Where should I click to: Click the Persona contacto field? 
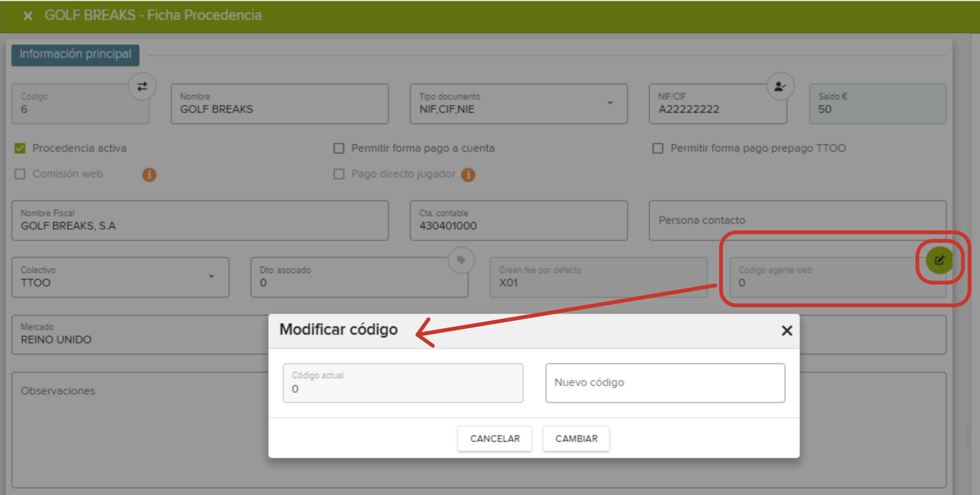797,220
